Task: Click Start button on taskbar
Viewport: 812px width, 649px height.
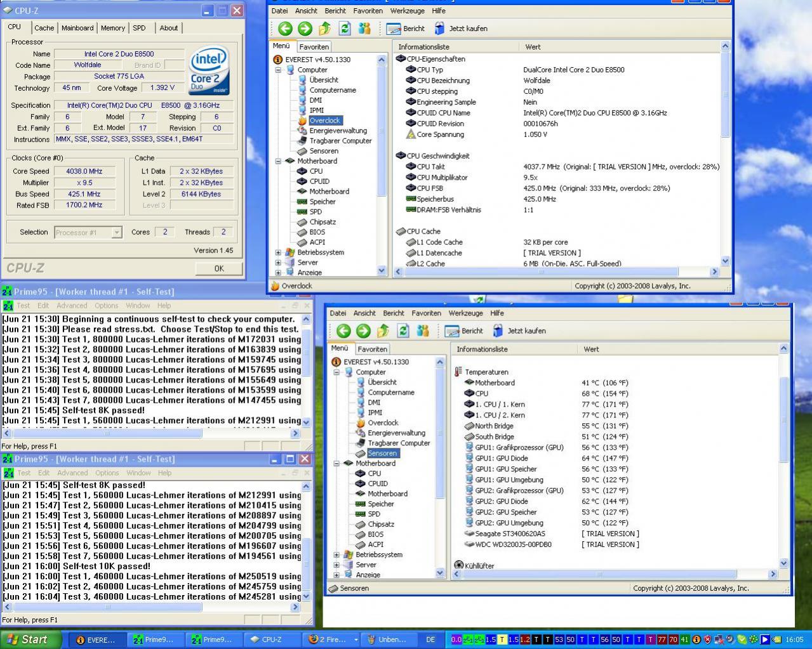Action: click(x=31, y=639)
